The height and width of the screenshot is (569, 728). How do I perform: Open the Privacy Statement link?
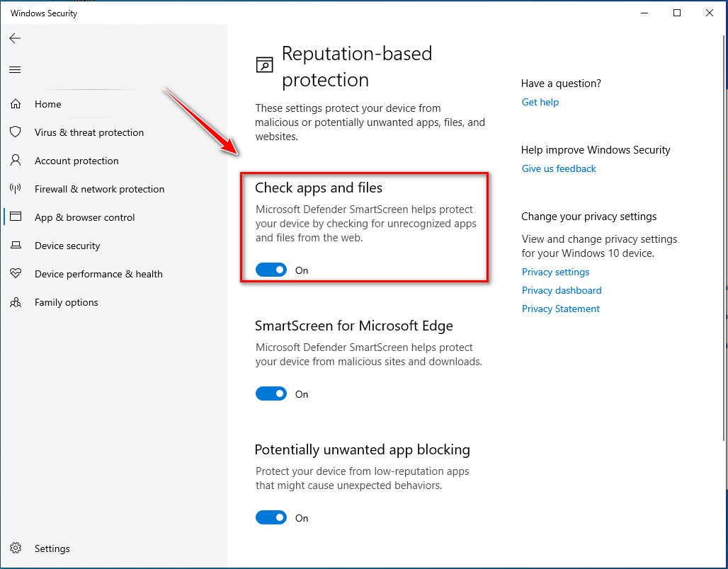click(560, 309)
